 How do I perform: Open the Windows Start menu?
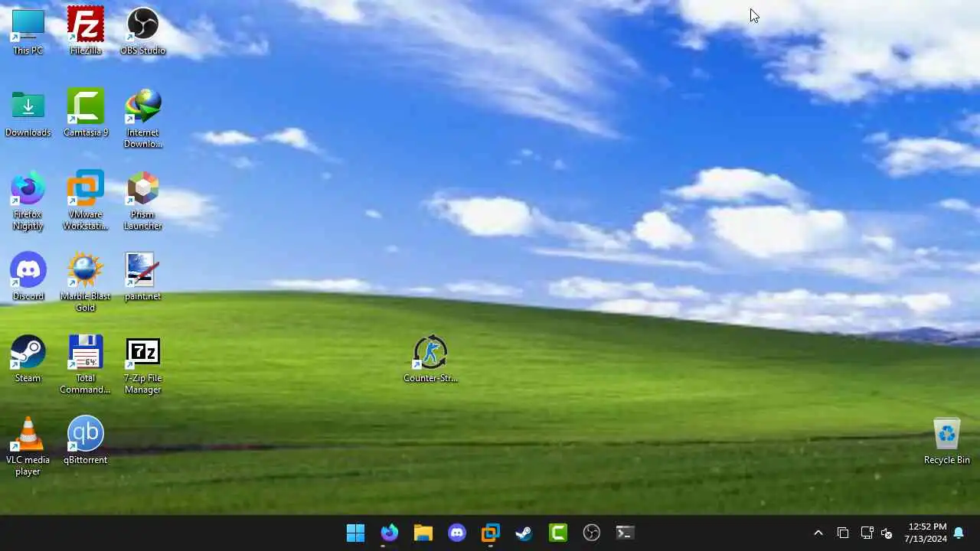[356, 533]
